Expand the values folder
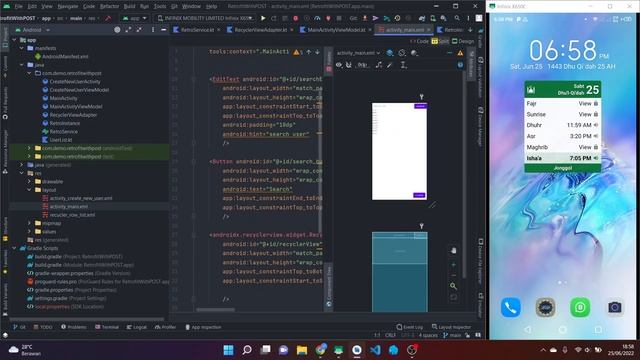 coord(29,231)
